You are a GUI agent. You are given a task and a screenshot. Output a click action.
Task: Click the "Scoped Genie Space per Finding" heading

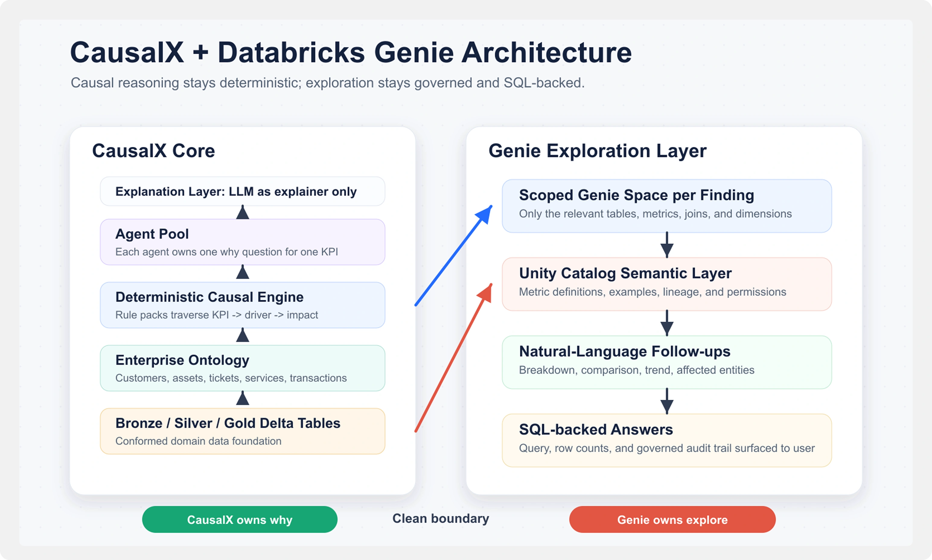(x=637, y=195)
